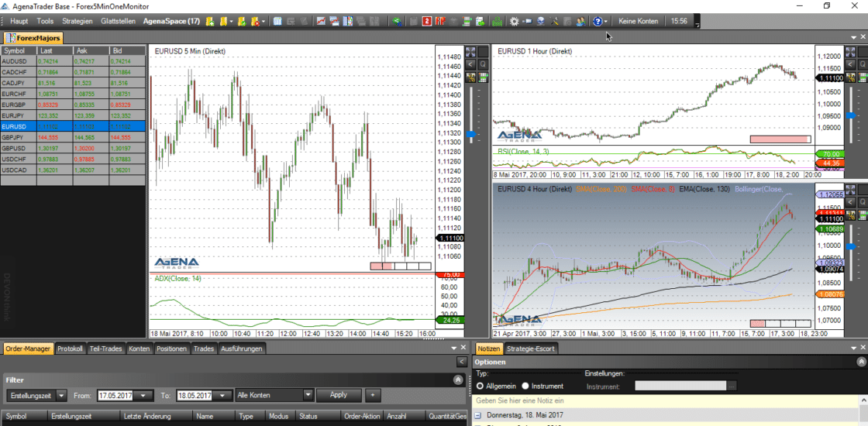
Task: Click the Keine Konten button
Action: pos(638,21)
